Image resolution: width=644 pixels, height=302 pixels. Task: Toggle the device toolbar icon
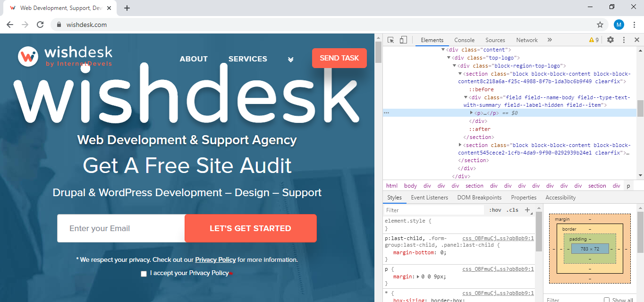coord(403,40)
